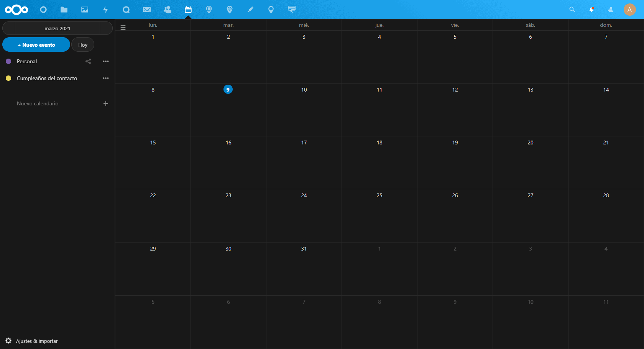Image resolution: width=644 pixels, height=349 pixels.
Task: Go to next month, right of marzo 2021
Action: 106,28
